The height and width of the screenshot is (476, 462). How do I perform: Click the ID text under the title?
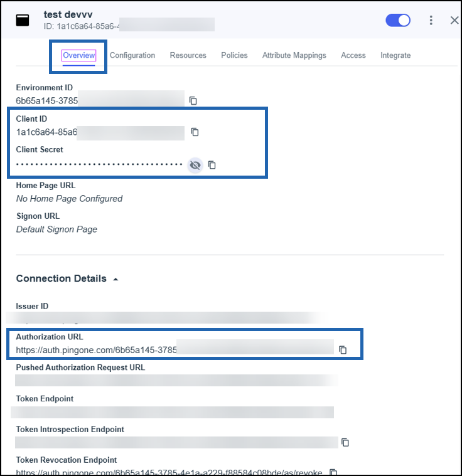pyautogui.click(x=82, y=26)
